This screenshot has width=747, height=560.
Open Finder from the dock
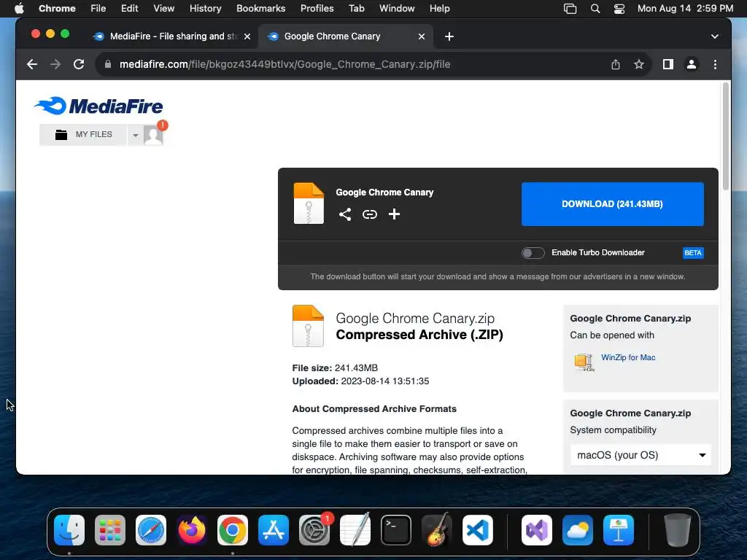[69, 530]
